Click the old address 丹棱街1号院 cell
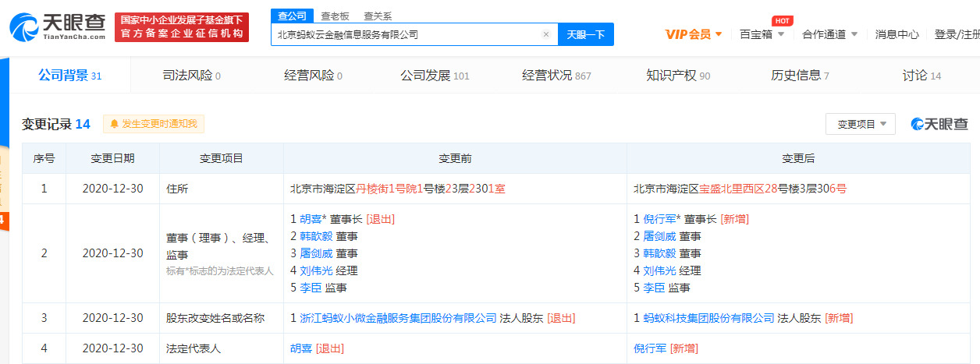 (x=455, y=189)
